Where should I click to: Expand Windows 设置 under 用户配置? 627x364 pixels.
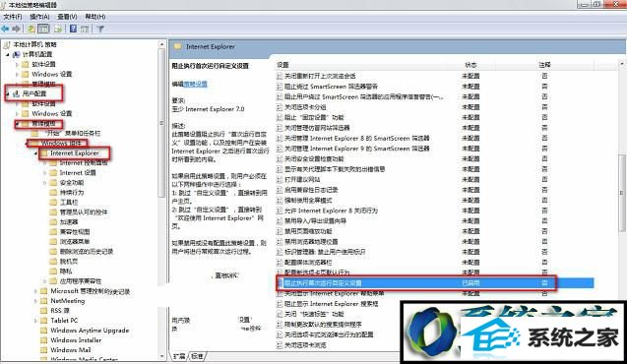(x=17, y=113)
